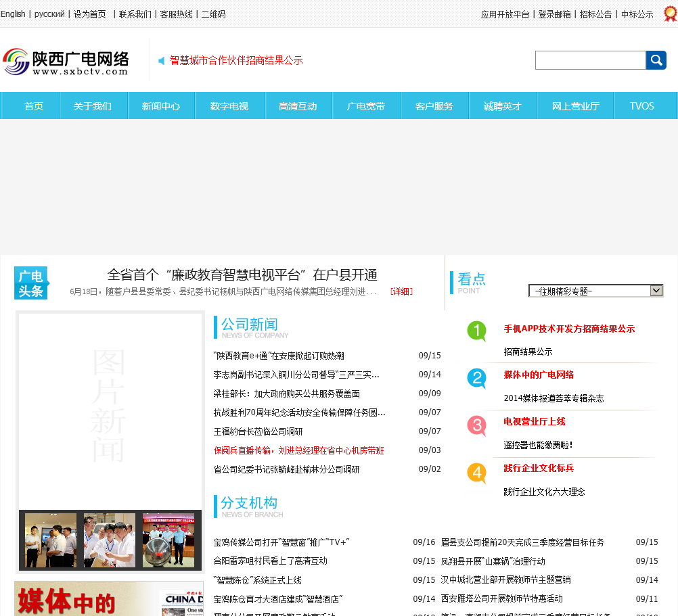The height and width of the screenshot is (616, 678).
Task: Switch language to English
Action: [x=13, y=14]
